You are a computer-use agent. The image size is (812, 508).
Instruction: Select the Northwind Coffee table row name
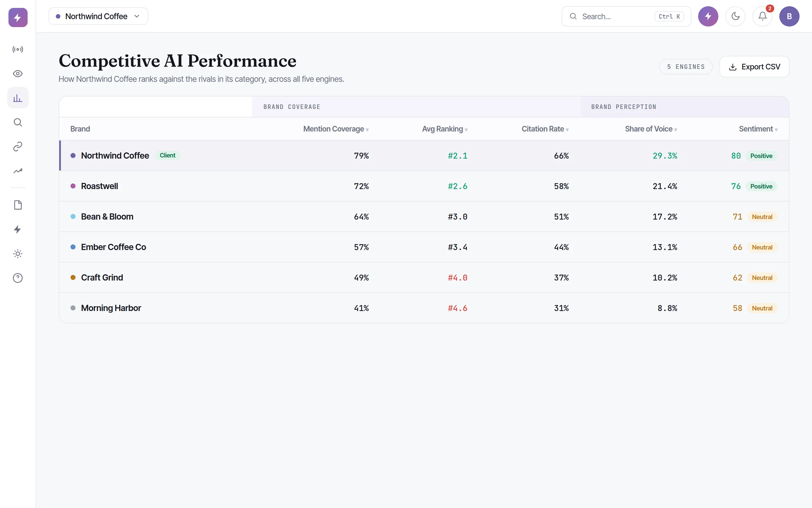click(x=115, y=156)
